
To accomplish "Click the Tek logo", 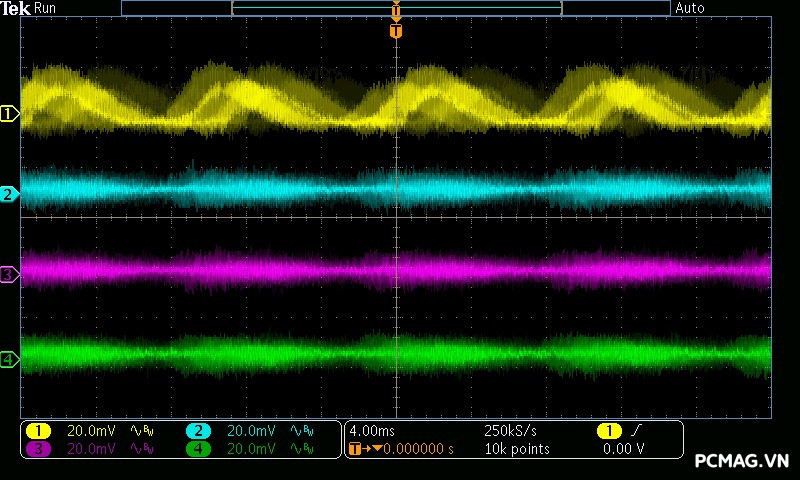I will pos(17,8).
